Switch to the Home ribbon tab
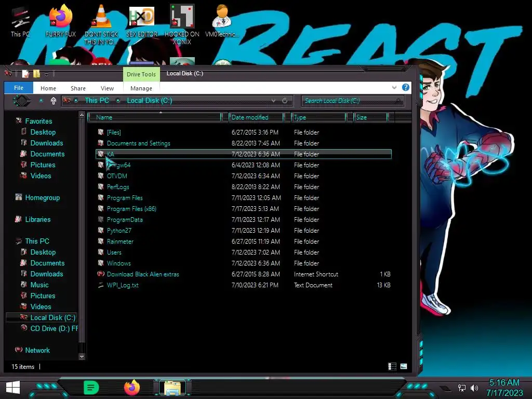 (48, 88)
